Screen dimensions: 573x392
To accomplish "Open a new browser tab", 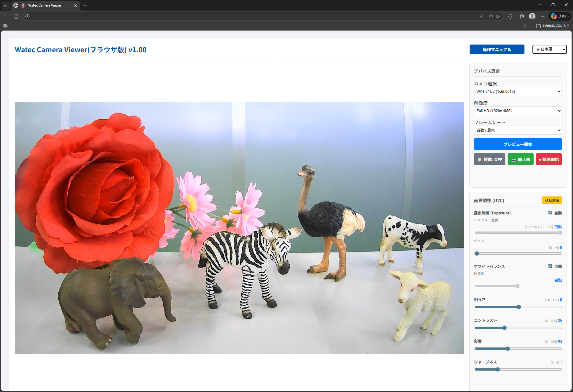I will (85, 5).
